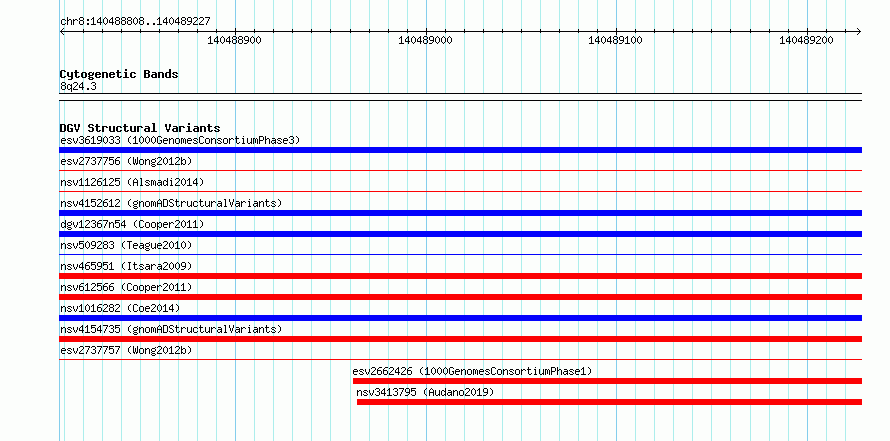Click the esv2737756 thin red variant line
This screenshot has height=441, width=890.
460,170
